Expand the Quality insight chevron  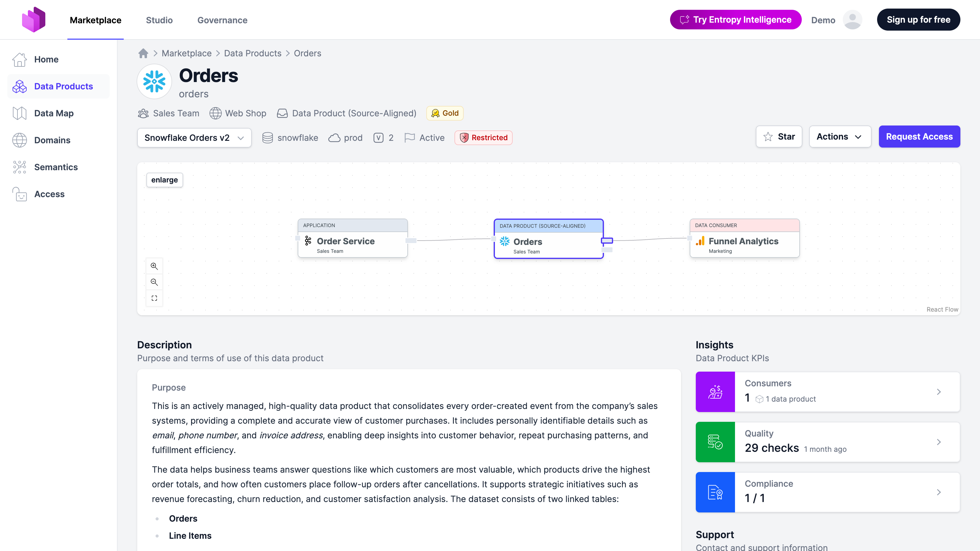pyautogui.click(x=939, y=442)
